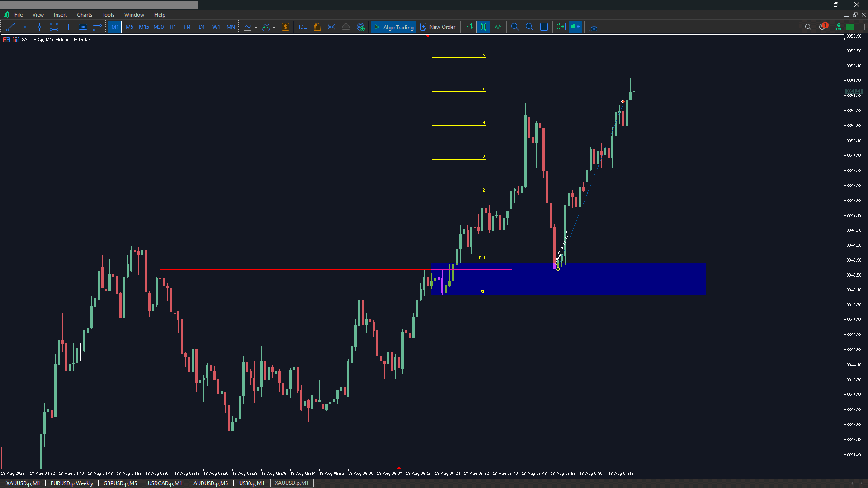Click the New Order button
The image size is (868, 488).
(x=438, y=27)
